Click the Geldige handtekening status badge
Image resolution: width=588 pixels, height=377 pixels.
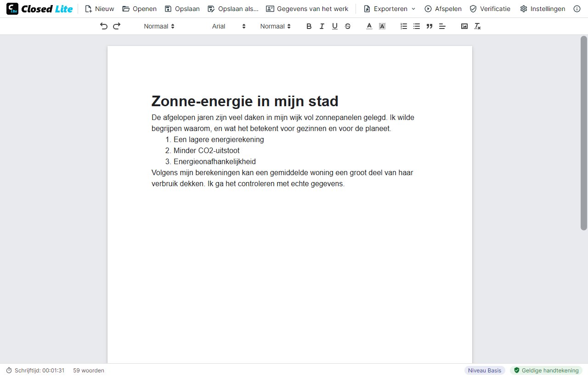(546, 370)
